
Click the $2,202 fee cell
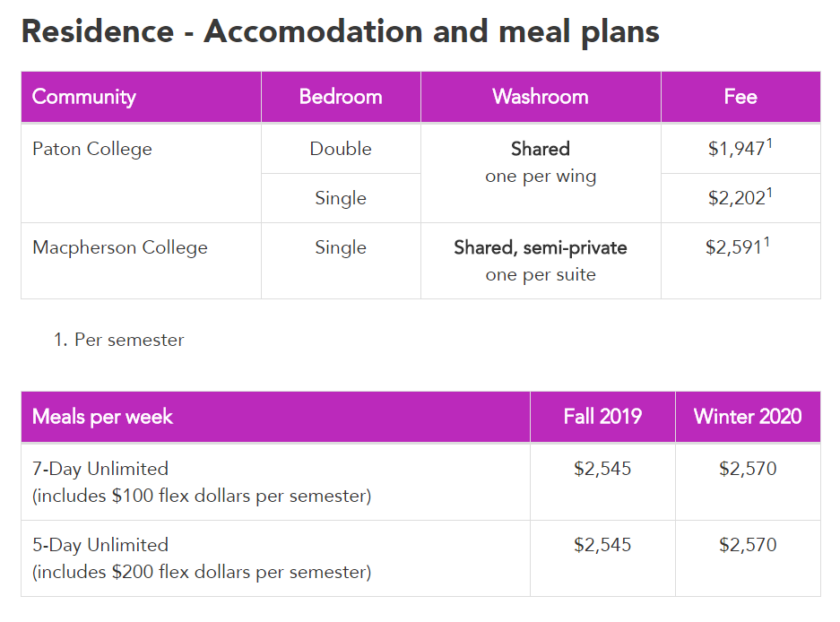point(740,198)
